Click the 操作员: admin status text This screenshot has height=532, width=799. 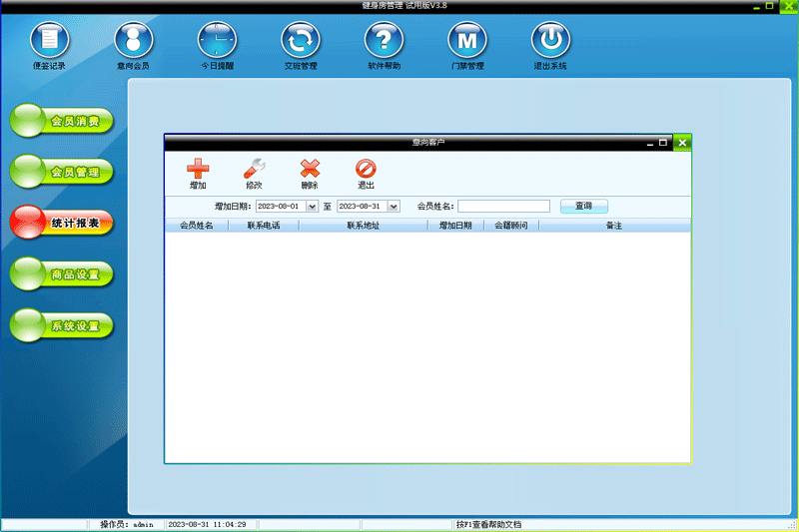click(x=127, y=524)
